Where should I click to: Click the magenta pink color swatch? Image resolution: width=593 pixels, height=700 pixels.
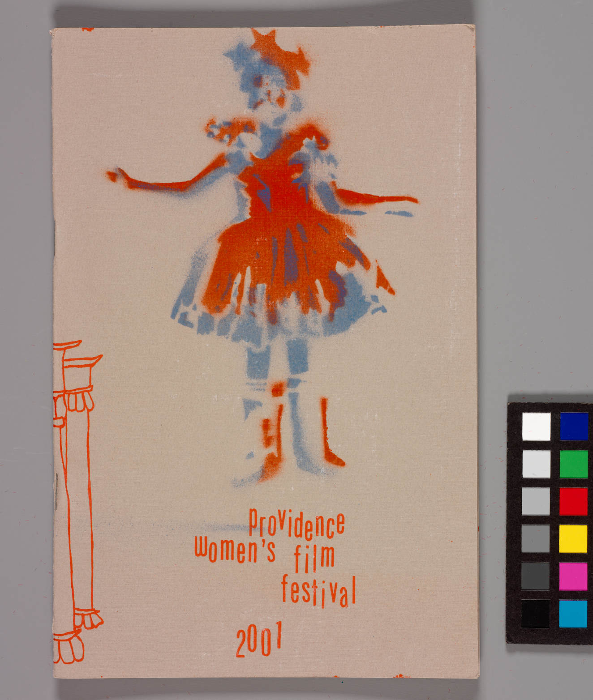click(x=573, y=576)
